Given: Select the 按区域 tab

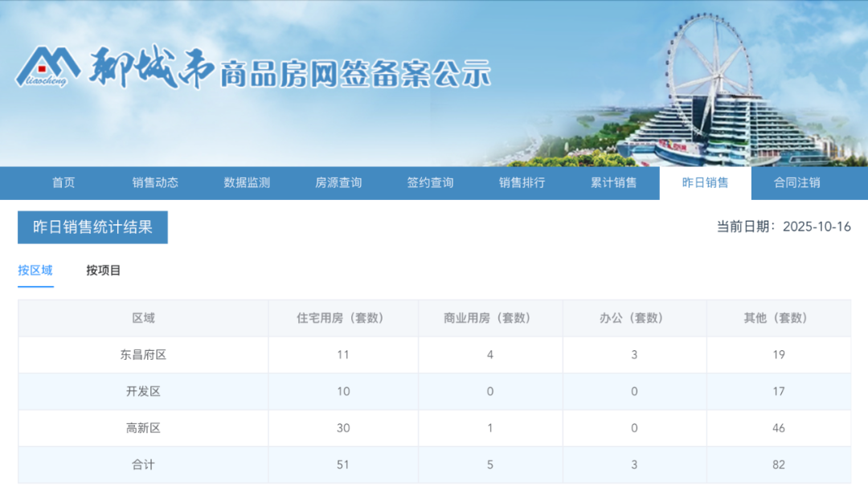Looking at the screenshot, I should (x=35, y=270).
